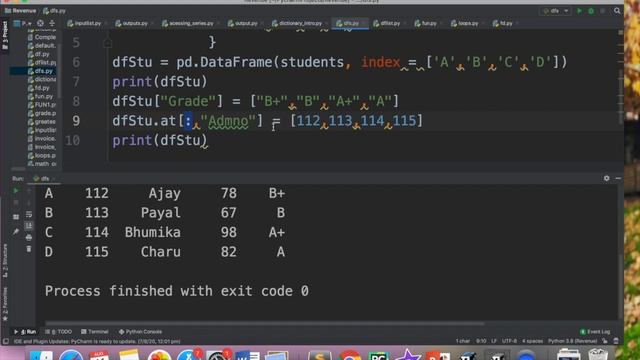Click the IDE and Plugin Updates status message
The width and height of the screenshot is (640, 360).
point(97,341)
